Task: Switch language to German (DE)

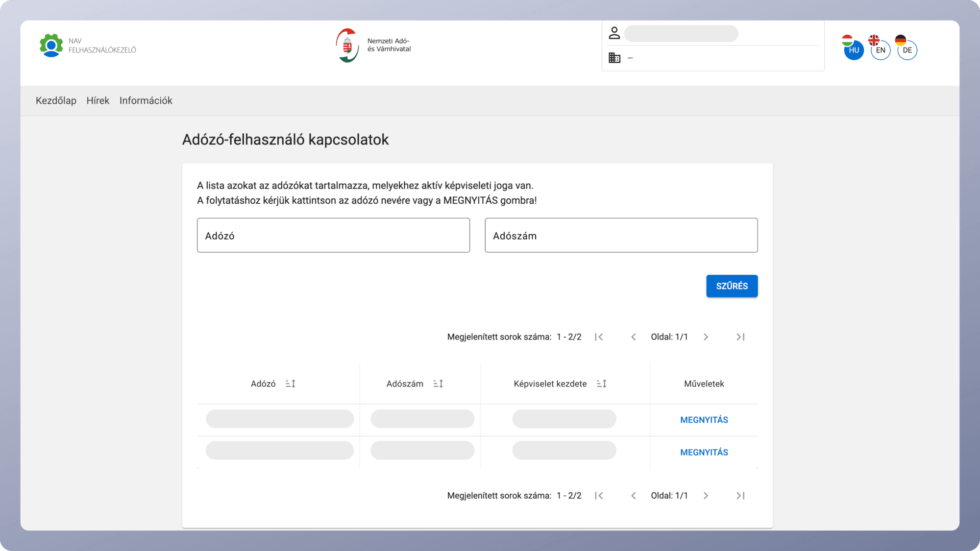Action: 907,50
